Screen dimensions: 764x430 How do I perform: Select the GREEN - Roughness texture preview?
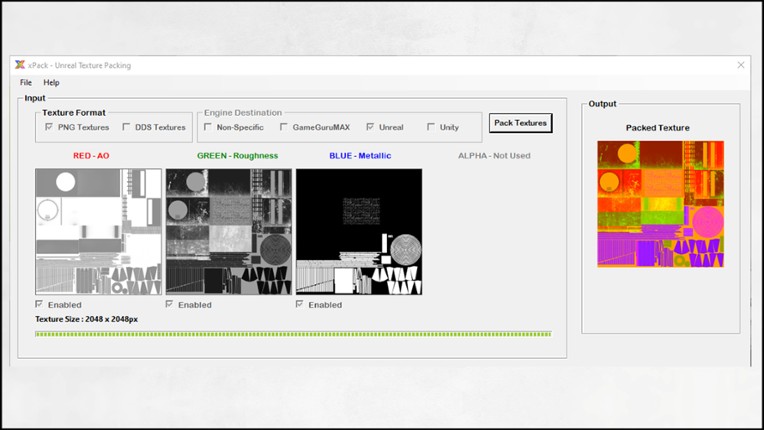pyautogui.click(x=229, y=231)
